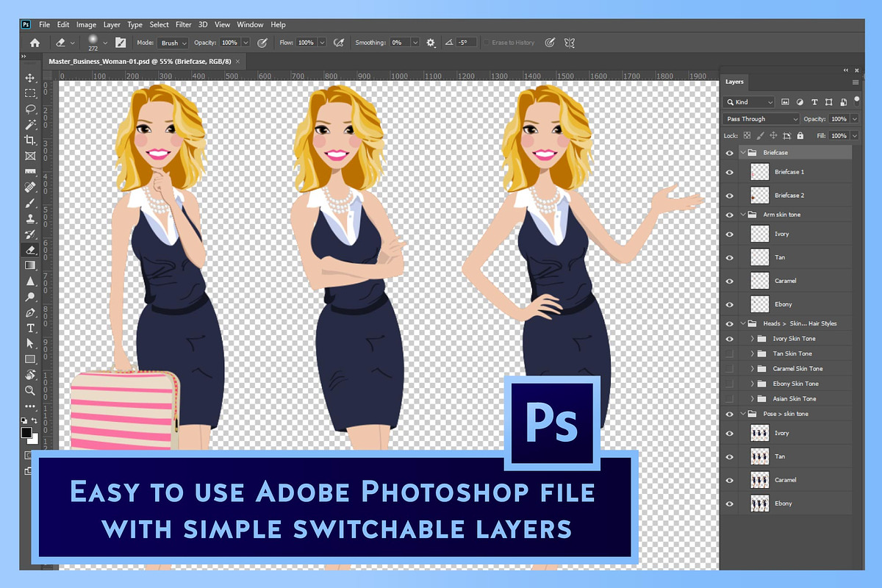Select the Clone Stamp tool
Viewport: 882px width, 588px height.
click(x=30, y=219)
